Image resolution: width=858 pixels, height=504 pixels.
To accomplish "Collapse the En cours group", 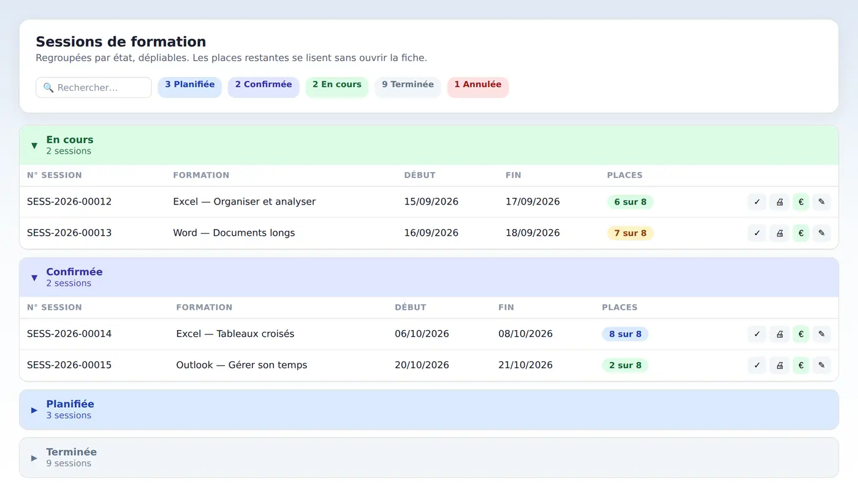I will [x=429, y=145].
